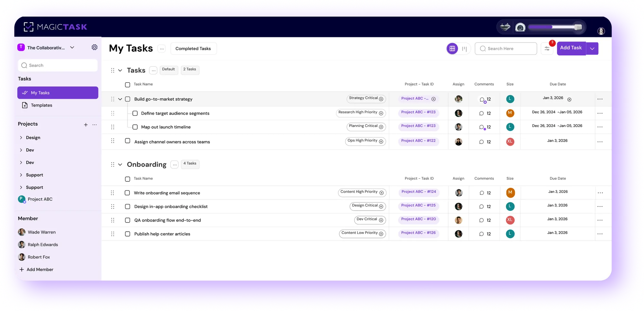Open user profile avatar in top bar
This screenshot has height=311, width=644.
click(x=601, y=31)
